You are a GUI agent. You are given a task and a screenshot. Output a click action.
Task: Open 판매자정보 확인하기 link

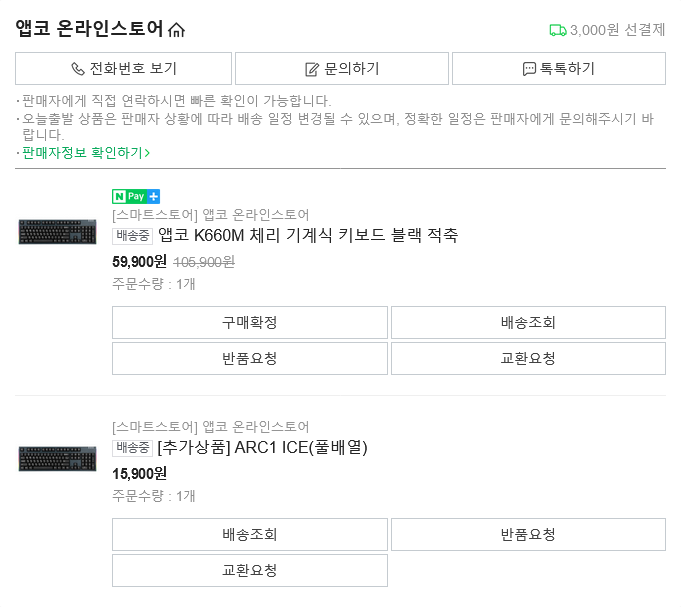pyautogui.click(x=86, y=153)
